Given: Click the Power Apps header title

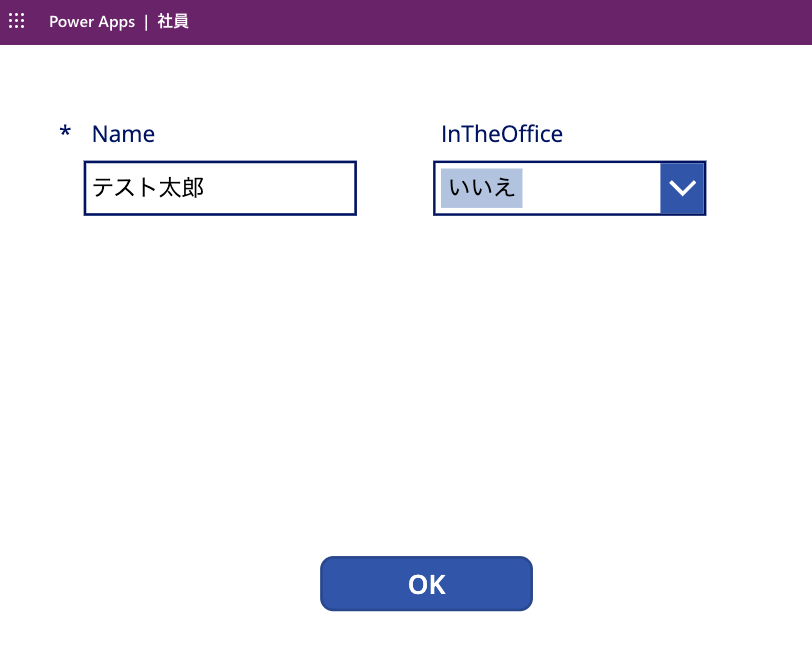Looking at the screenshot, I should pos(92,22).
